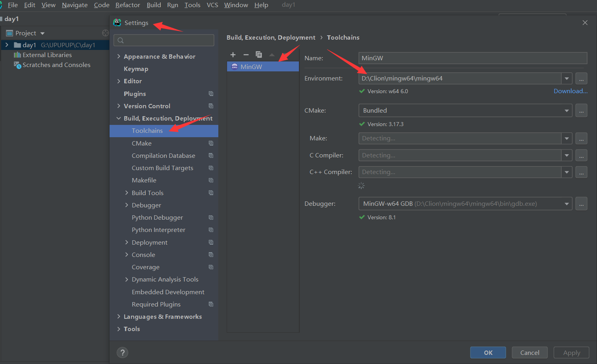The width and height of the screenshot is (597, 364).
Task: Expand the Editor settings group
Action: [119, 81]
